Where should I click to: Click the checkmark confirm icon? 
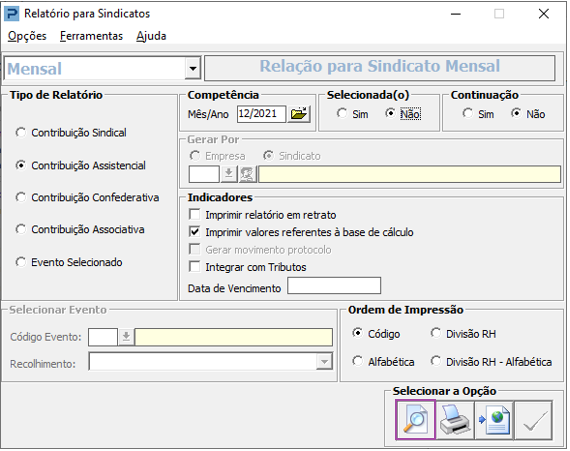point(533,420)
